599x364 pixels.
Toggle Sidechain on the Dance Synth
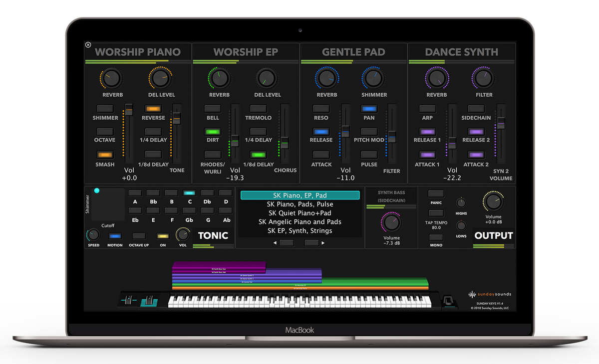[476, 108]
